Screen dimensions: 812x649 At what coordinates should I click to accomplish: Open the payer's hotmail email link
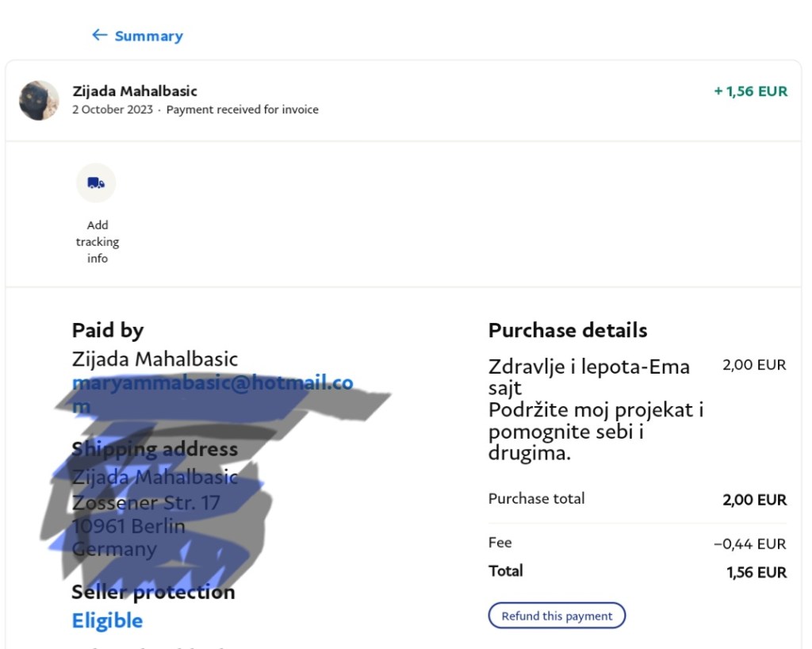tap(213, 384)
